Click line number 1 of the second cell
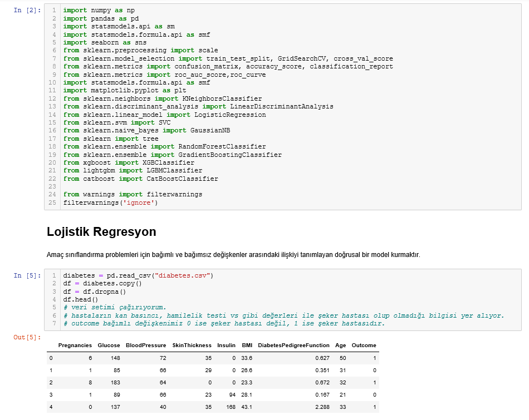This screenshot has width=529, height=420. point(55,275)
